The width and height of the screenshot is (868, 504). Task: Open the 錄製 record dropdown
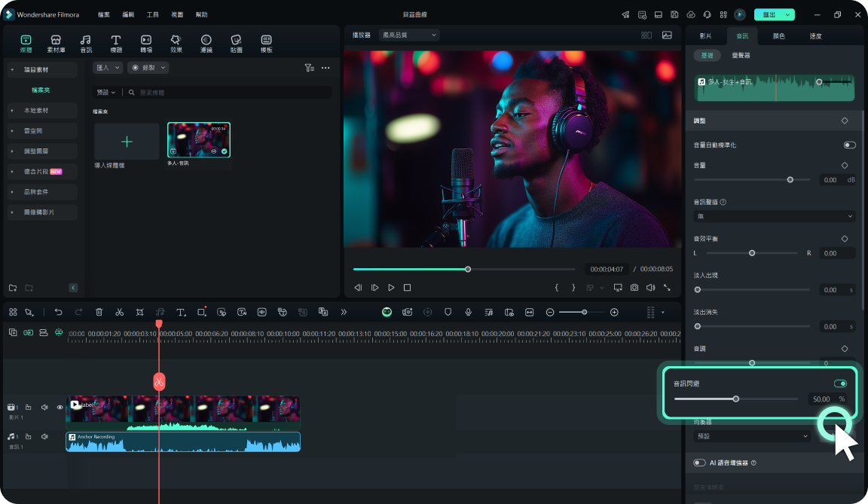[148, 68]
